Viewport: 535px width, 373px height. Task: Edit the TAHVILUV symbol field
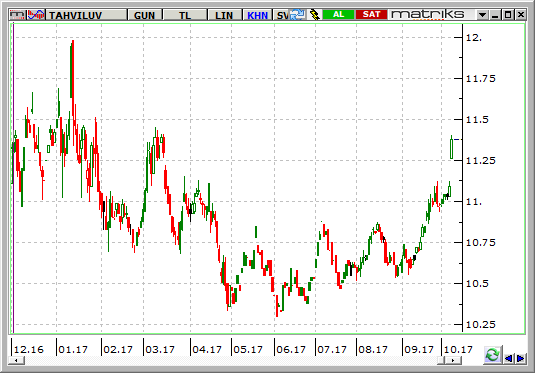[86, 15]
